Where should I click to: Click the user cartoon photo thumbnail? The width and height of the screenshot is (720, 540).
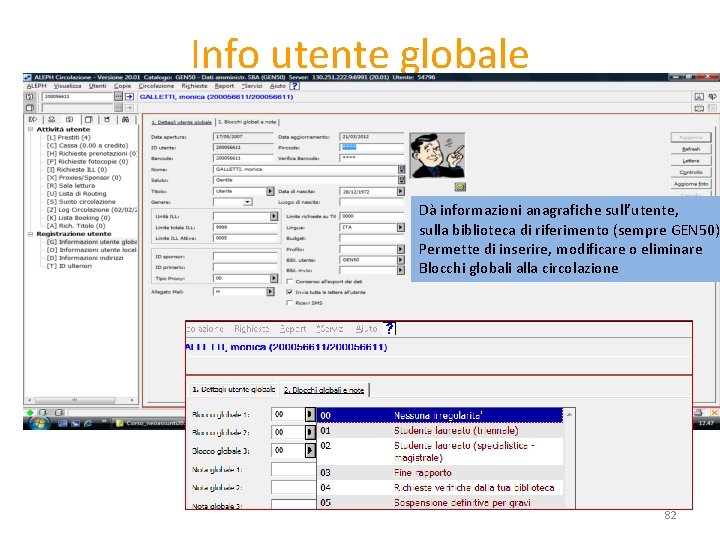[437, 156]
